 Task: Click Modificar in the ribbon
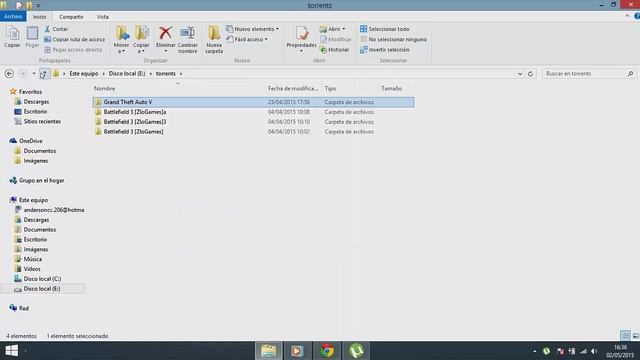click(336, 39)
